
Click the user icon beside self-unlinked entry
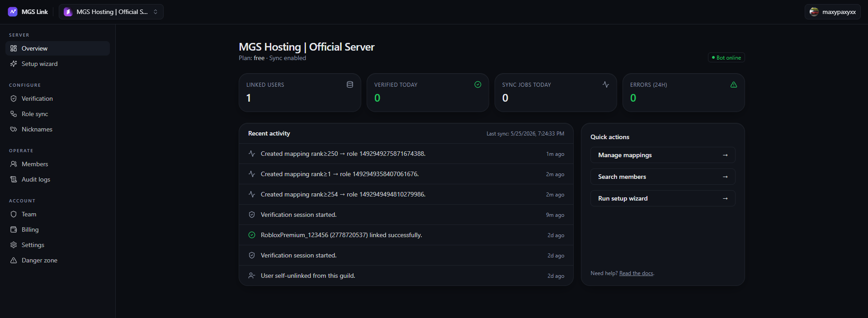tap(252, 276)
